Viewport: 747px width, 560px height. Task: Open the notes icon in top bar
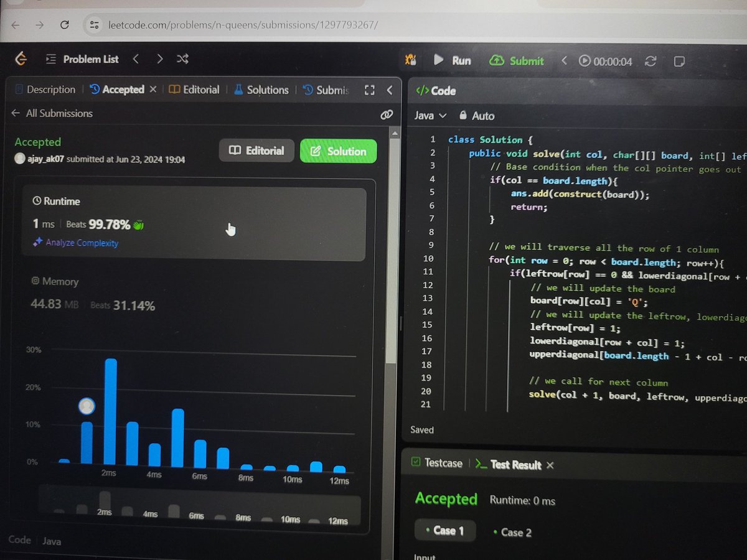point(680,61)
